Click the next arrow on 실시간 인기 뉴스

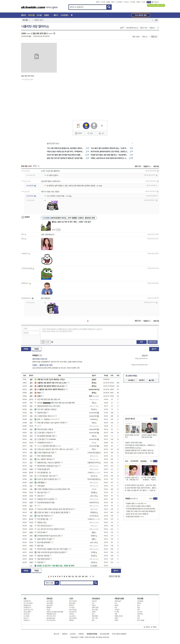tap(132, 143)
